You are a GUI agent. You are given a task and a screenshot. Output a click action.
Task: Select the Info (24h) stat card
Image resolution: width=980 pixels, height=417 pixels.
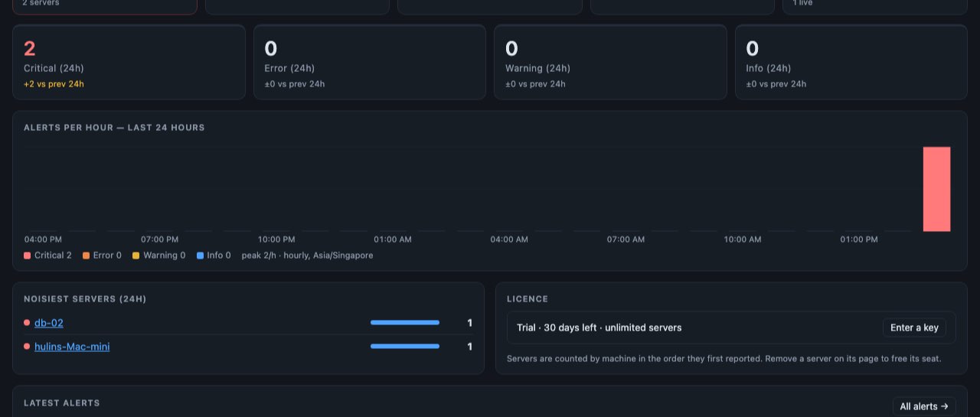pos(851,62)
